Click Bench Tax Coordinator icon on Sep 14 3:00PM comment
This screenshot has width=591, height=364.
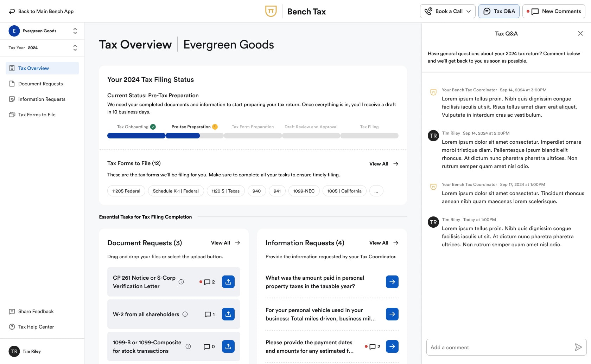pyautogui.click(x=433, y=92)
